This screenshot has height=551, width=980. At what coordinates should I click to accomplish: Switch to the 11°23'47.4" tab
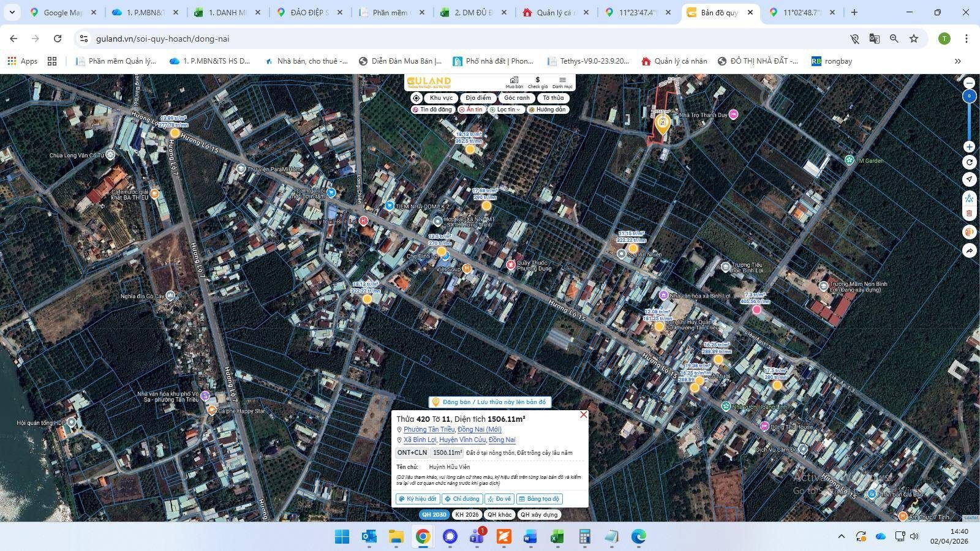638,12
